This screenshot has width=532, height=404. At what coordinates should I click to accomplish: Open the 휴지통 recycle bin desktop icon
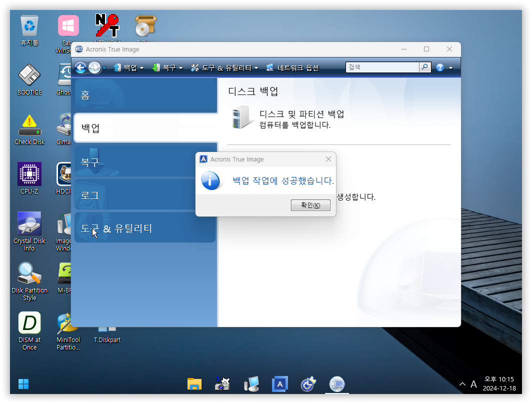pos(29,31)
